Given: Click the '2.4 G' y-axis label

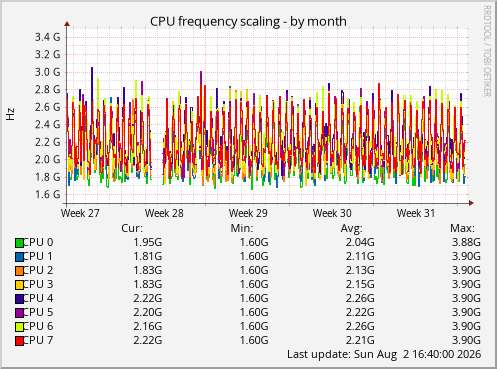Looking at the screenshot, I should pyautogui.click(x=48, y=124).
